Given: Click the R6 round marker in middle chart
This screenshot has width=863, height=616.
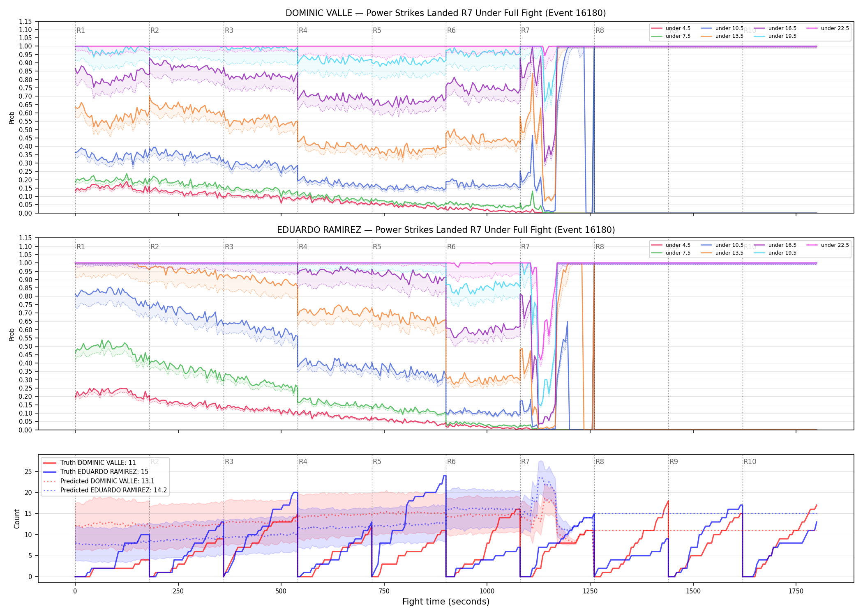Looking at the screenshot, I should click(451, 247).
